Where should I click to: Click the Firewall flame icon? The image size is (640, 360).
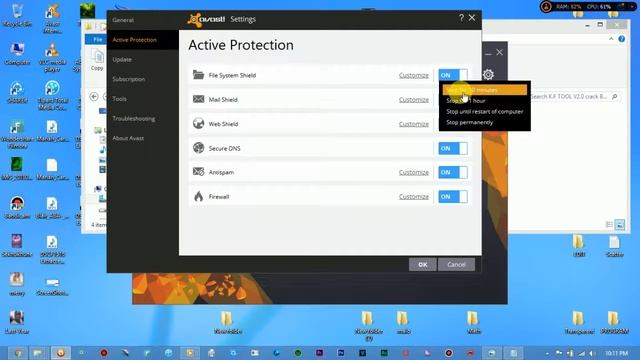coord(198,196)
